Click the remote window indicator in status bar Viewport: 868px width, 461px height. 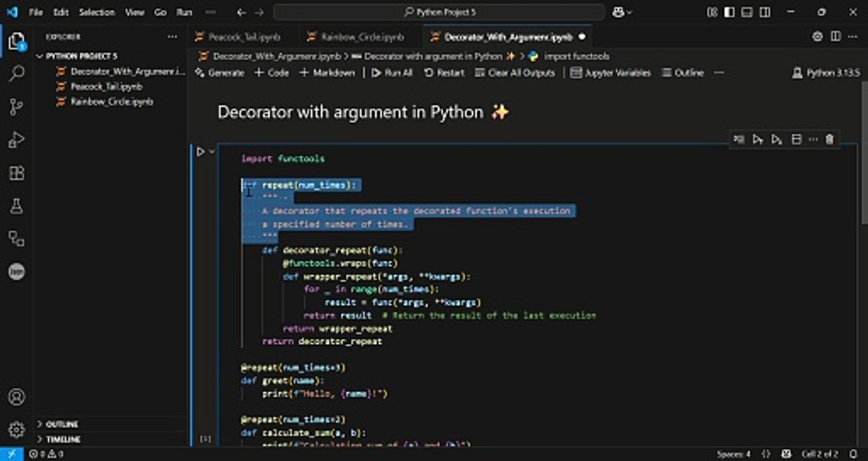[12, 454]
